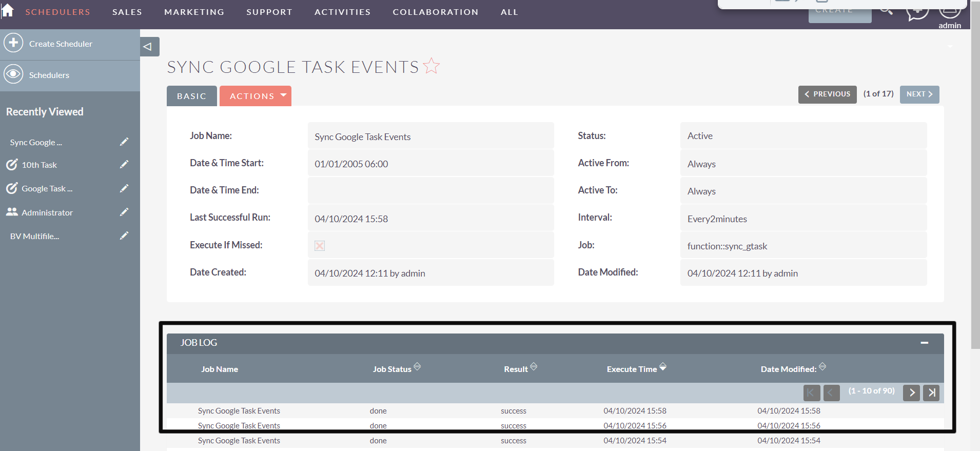Click the Previous record button
980x451 pixels.
click(x=828, y=94)
